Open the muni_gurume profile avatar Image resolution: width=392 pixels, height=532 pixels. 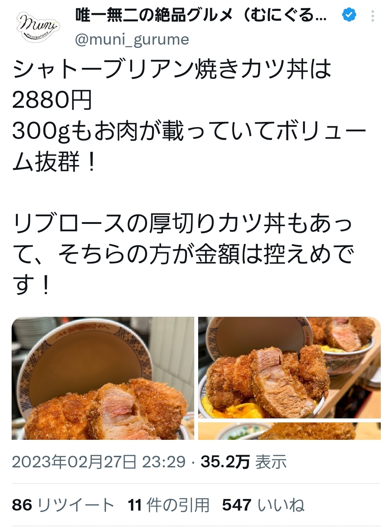click(38, 27)
